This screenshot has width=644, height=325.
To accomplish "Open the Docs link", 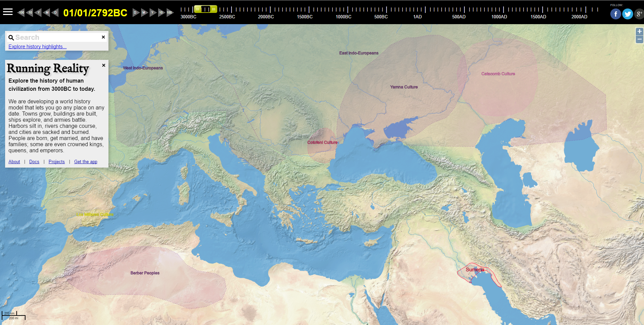I will (x=34, y=162).
